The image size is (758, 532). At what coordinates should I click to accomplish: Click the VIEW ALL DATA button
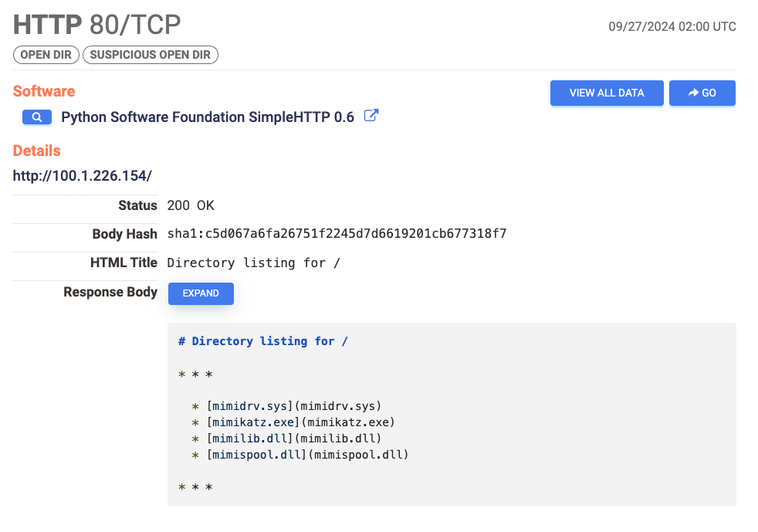pyautogui.click(x=607, y=93)
